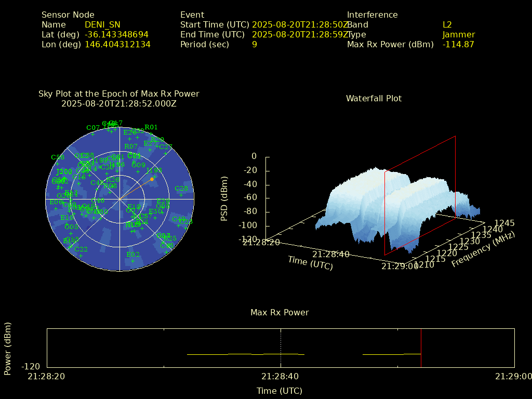Select satellite C28 marker in sky plot
This screenshot has height=399, width=532.
[181, 195]
